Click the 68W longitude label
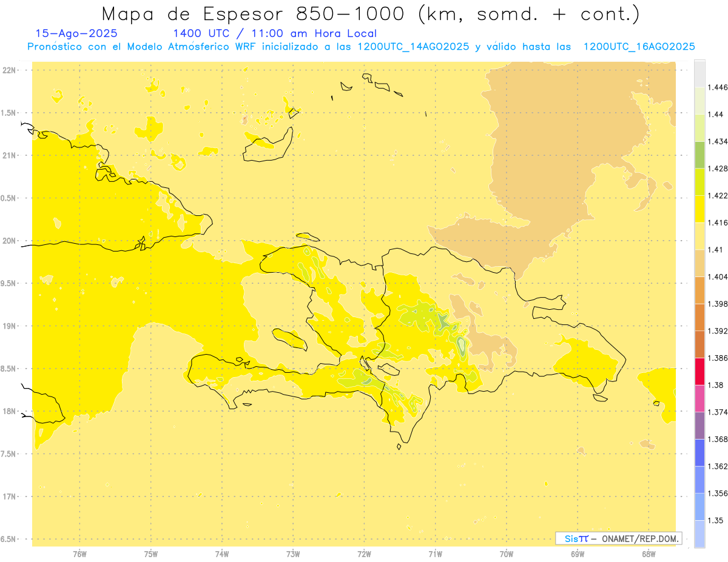The height and width of the screenshot is (562, 728). point(649,554)
